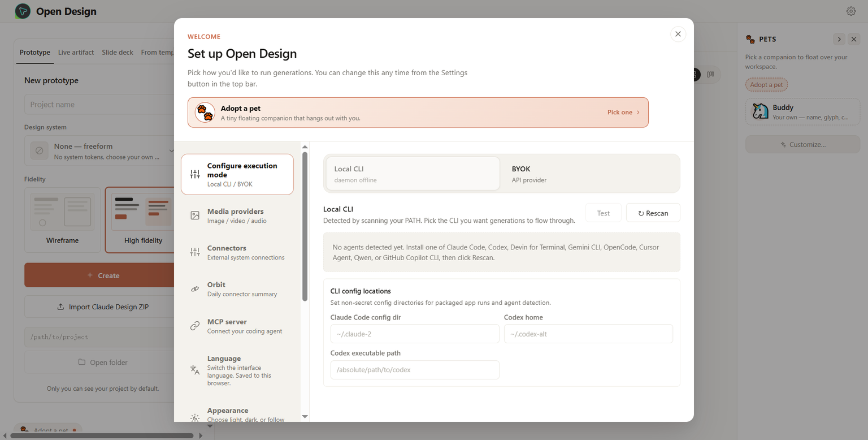This screenshot has width=868, height=440.
Task: Open Media providers settings section
Action: coord(237,215)
